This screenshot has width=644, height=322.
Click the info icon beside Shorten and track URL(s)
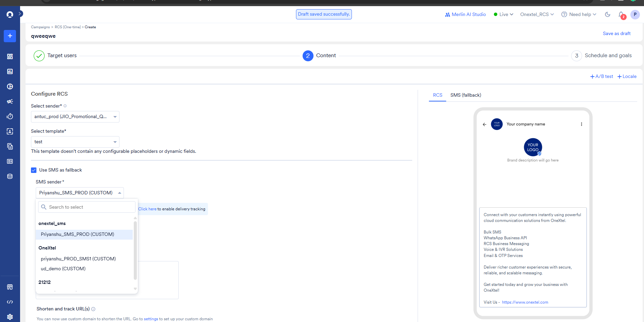click(93, 309)
